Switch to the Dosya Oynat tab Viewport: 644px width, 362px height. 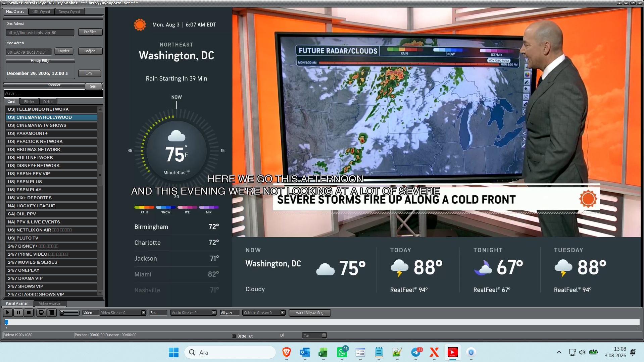69,12
